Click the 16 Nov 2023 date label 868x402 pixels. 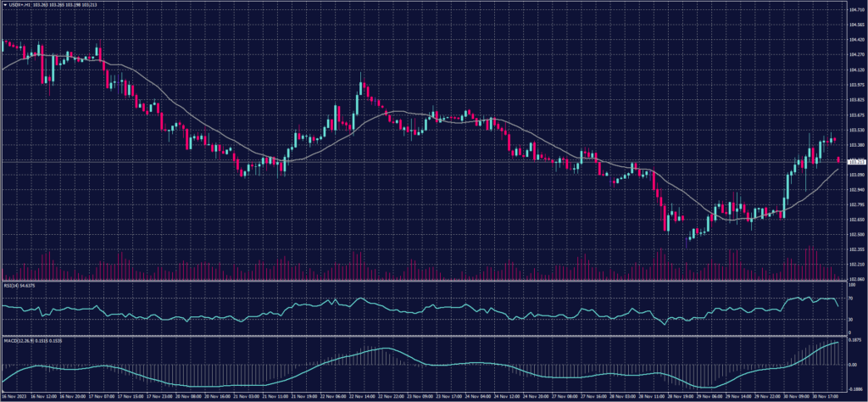pyautogui.click(x=14, y=396)
